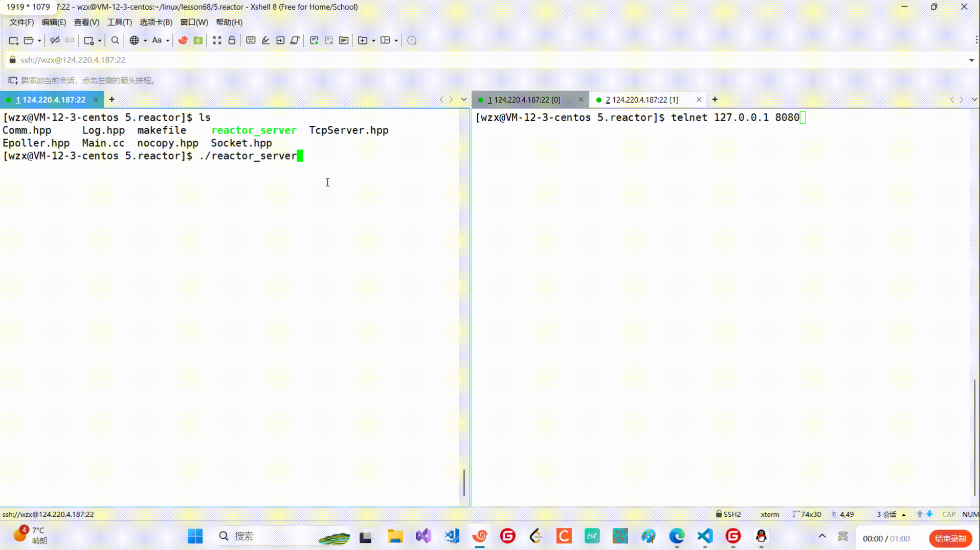Click the highlighter pen toolbar icon
Image resolution: width=980 pixels, height=550 pixels.
point(265,40)
